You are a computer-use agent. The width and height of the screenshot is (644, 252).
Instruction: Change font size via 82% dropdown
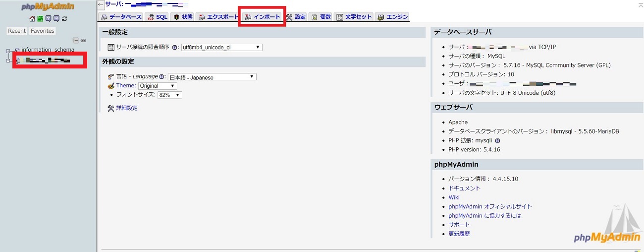click(169, 95)
